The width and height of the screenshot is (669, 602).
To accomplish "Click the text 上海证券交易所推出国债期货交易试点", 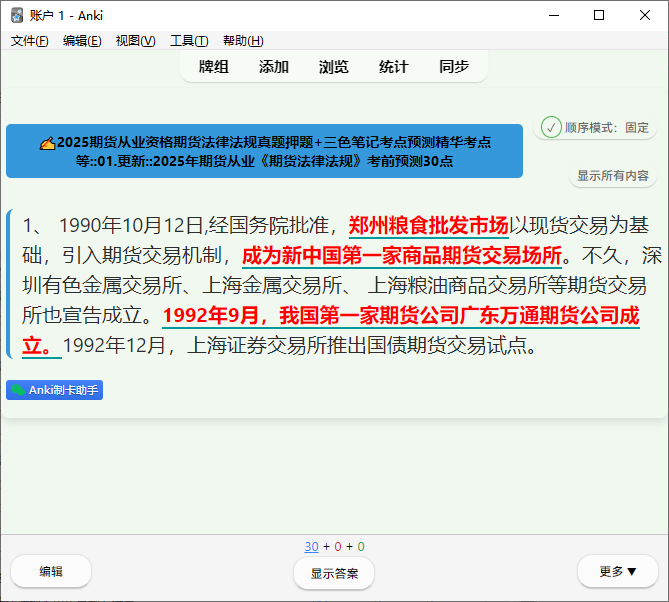I will 358,345.
